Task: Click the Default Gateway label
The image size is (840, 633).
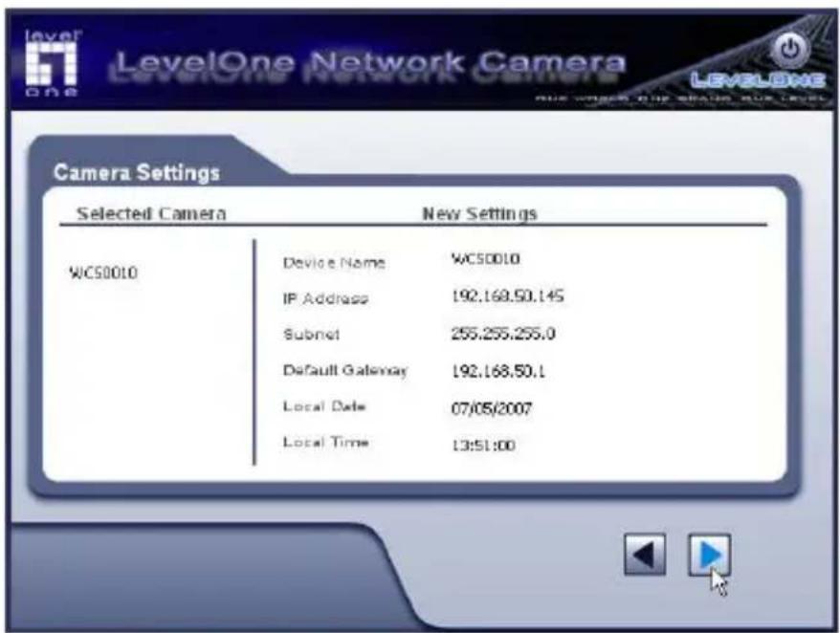Action: (345, 370)
